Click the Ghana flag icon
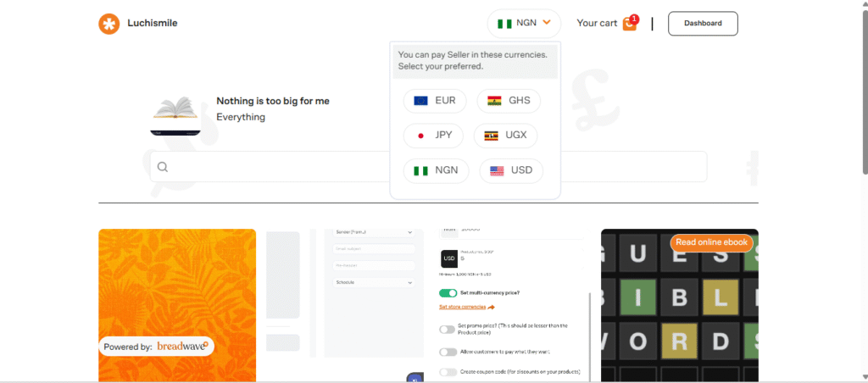This screenshot has width=868, height=383. pos(494,101)
